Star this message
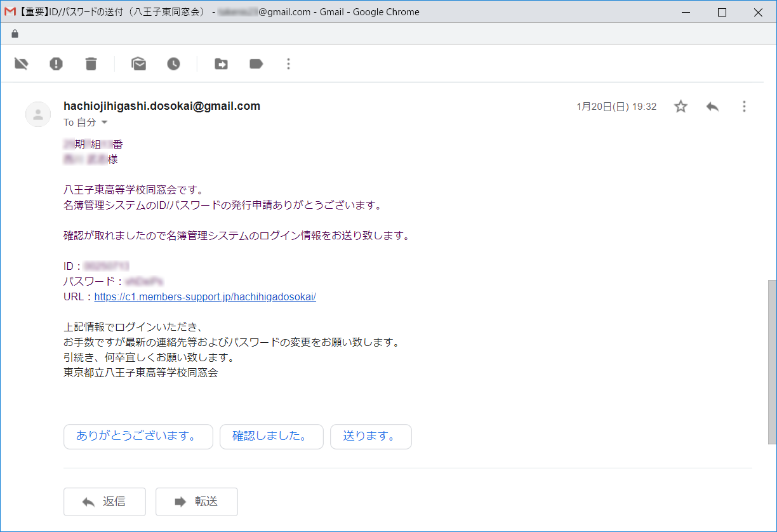The height and width of the screenshot is (532, 777). (681, 107)
